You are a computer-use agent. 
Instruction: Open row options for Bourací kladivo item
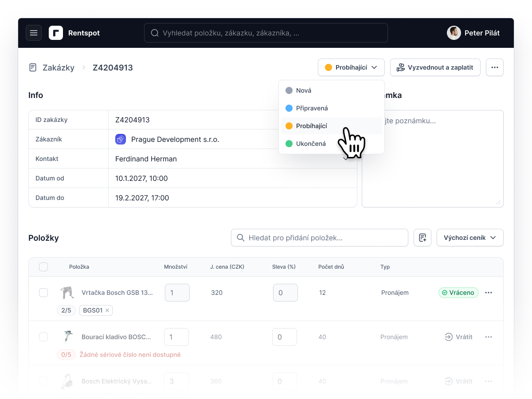489,337
